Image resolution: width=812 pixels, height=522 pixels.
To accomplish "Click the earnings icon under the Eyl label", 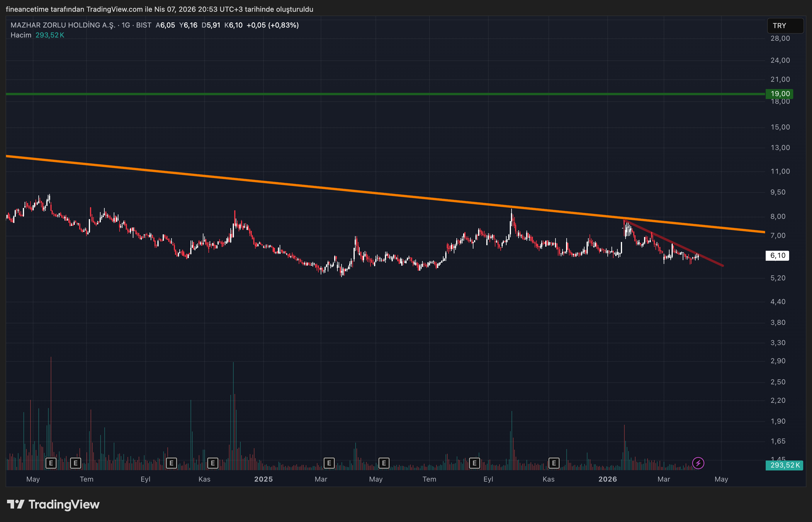I will point(171,463).
